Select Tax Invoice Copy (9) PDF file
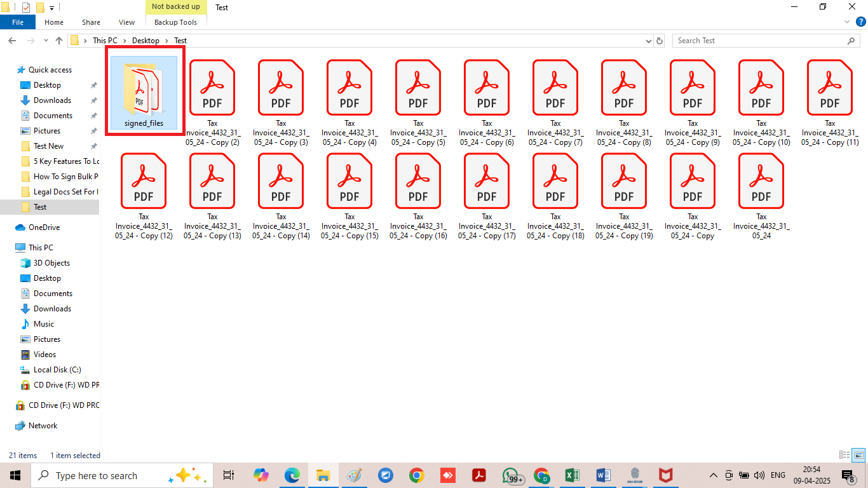 (693, 103)
